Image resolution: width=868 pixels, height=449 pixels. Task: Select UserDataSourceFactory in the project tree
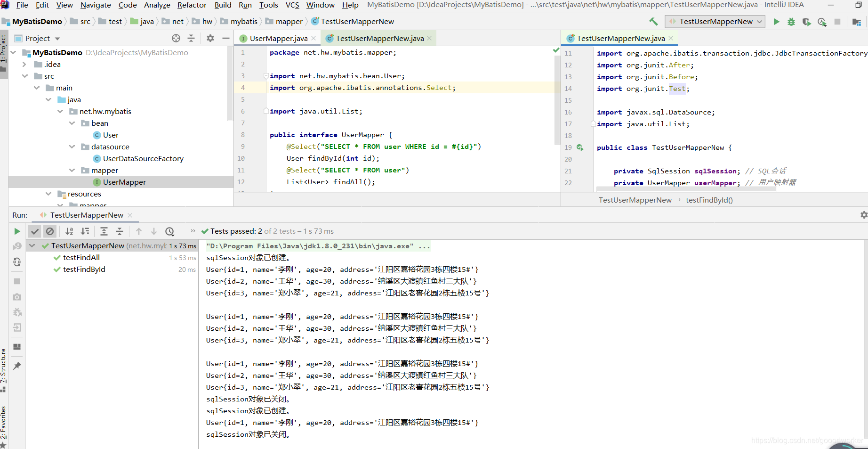143,159
